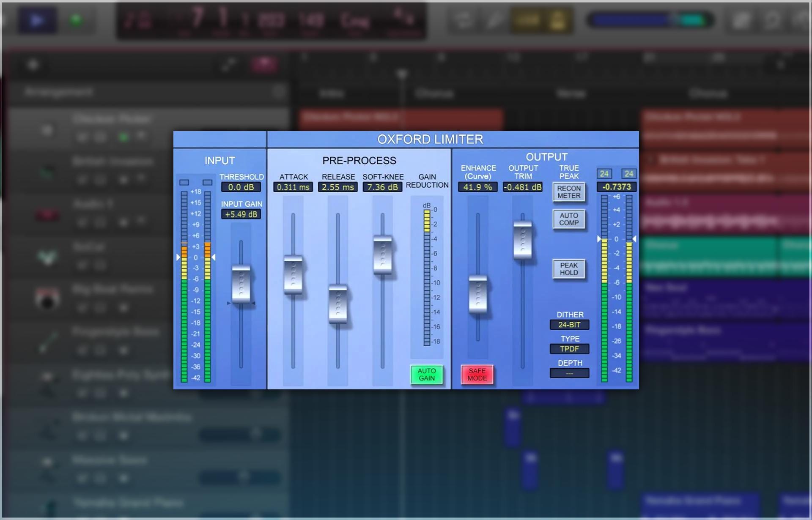Click the Enhance curve fader handle
The width and height of the screenshot is (812, 520).
coord(478,294)
